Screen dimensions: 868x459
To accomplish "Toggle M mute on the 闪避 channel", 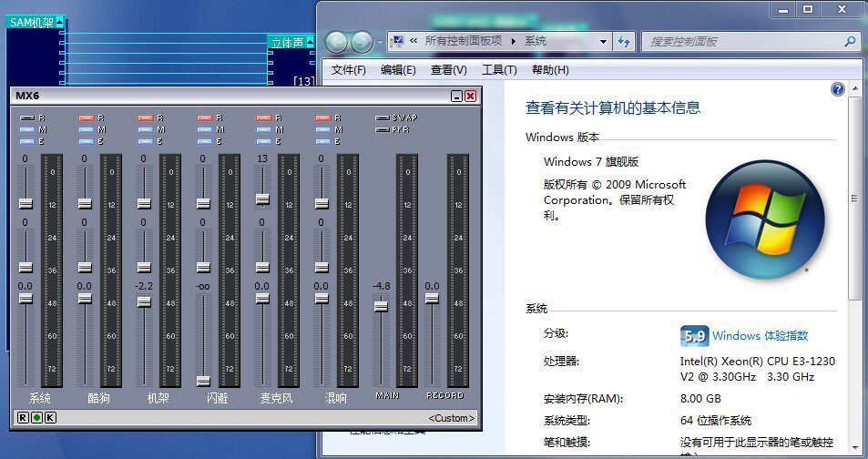I will point(205,129).
